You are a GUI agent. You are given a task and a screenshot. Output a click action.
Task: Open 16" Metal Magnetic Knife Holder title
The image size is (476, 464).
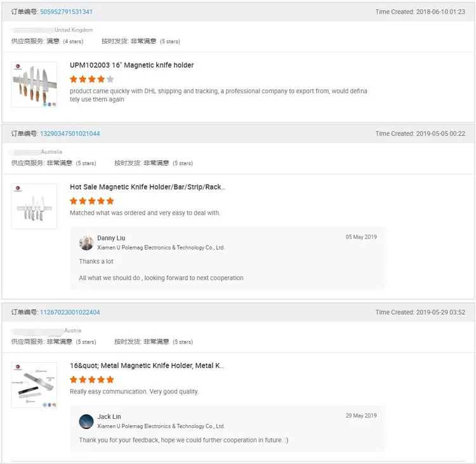[x=147, y=366]
